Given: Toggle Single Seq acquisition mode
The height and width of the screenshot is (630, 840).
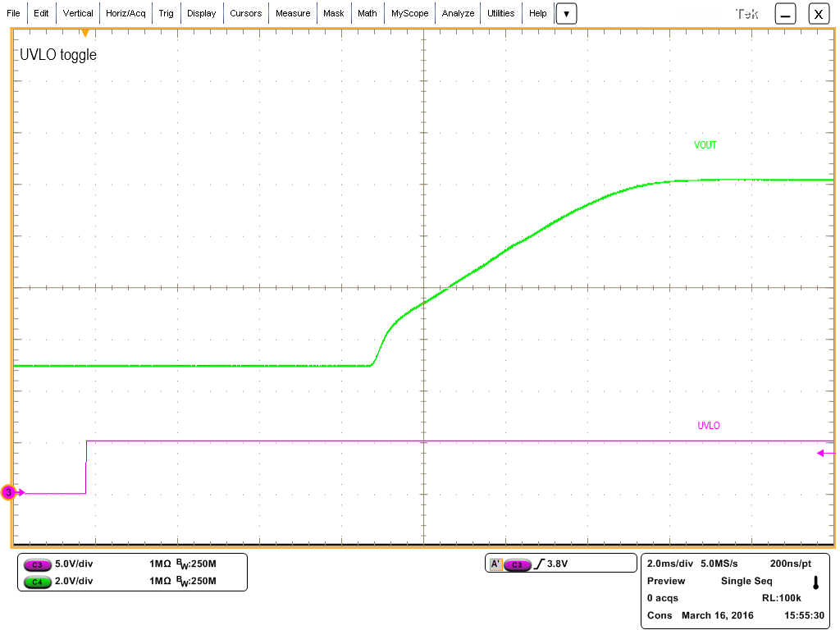Looking at the screenshot, I should pos(746,581).
